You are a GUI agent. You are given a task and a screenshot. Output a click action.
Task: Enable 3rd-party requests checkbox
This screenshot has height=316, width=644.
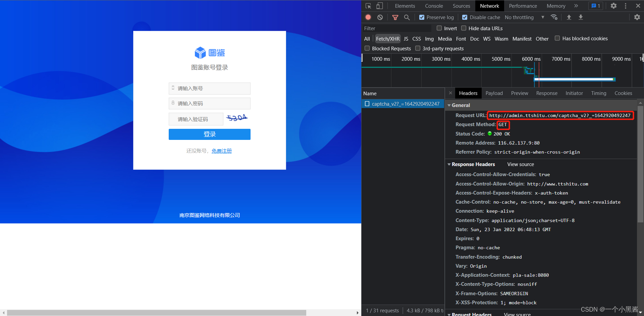[418, 48]
